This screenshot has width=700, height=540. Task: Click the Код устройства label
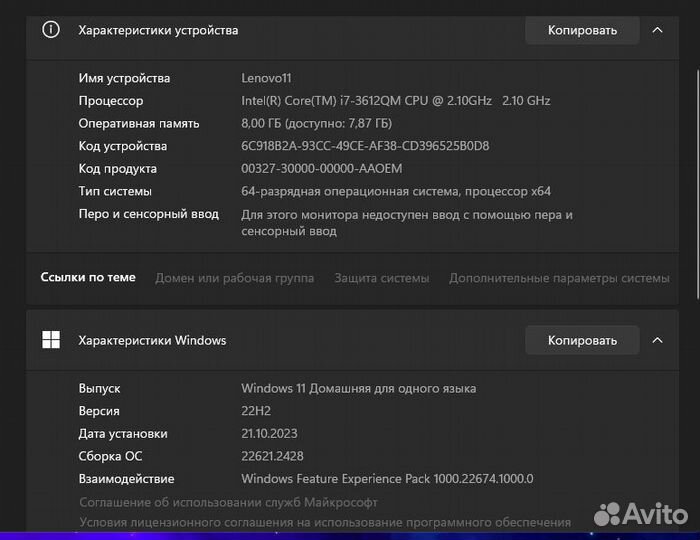pos(123,146)
